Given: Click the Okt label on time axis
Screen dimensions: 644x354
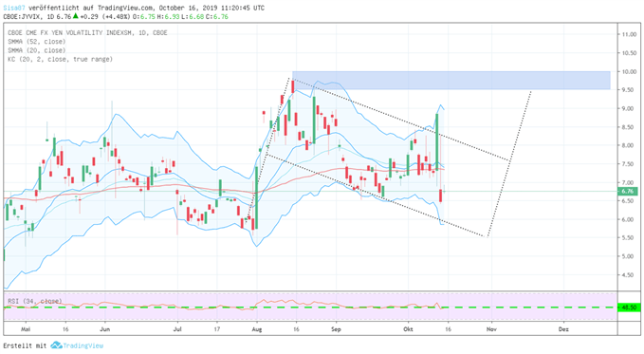Looking at the screenshot, I should pyautogui.click(x=408, y=329).
